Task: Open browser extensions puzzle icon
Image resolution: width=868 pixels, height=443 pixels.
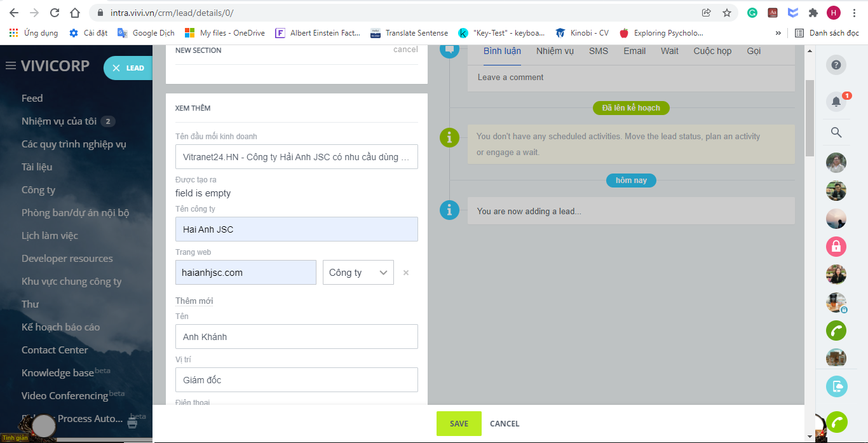Action: click(x=813, y=13)
